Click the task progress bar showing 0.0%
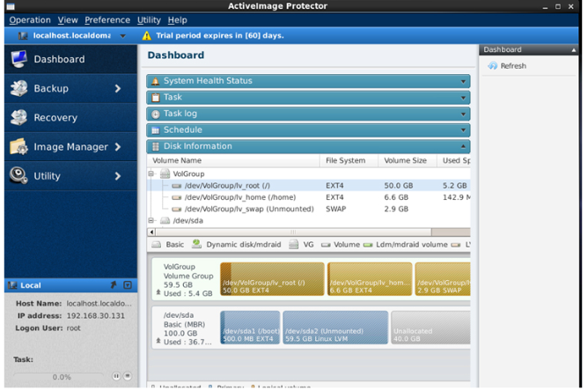588x391 pixels. pos(58,377)
